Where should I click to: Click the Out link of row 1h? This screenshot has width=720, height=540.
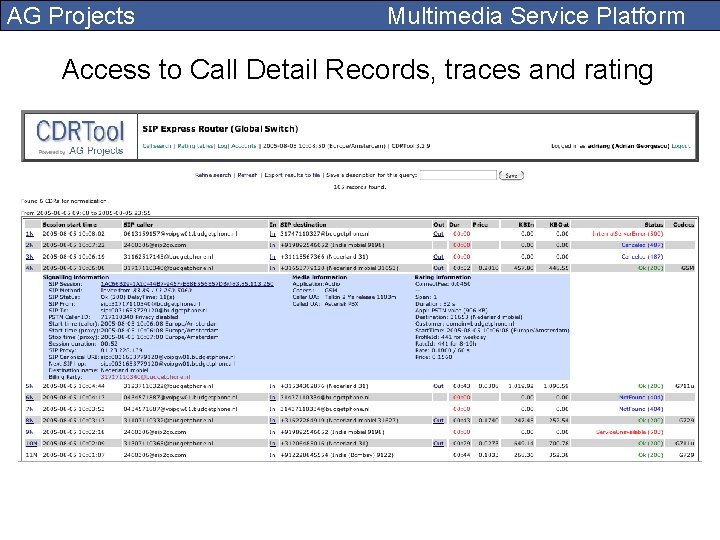click(439, 234)
